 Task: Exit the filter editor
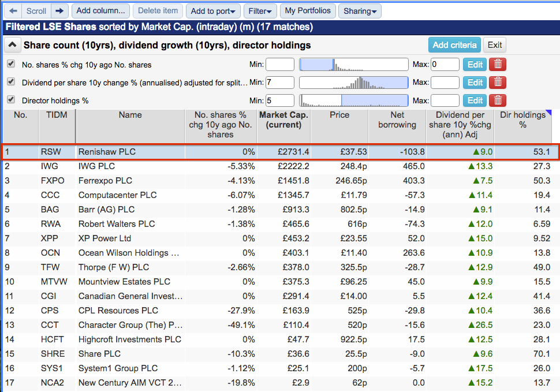tap(495, 45)
